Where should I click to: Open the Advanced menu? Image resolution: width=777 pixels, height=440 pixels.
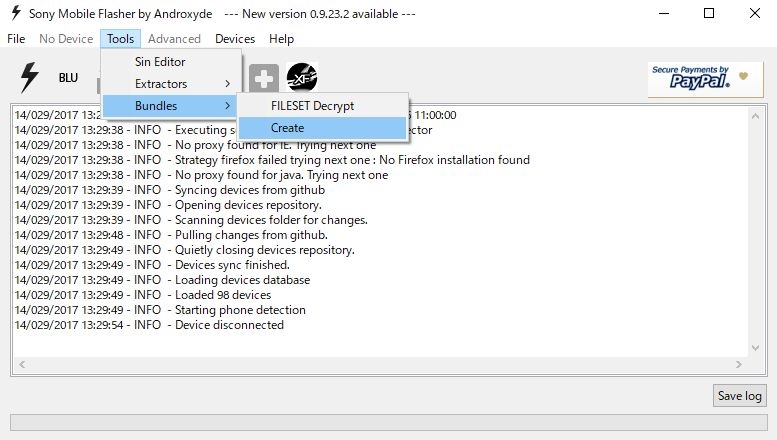pyautogui.click(x=174, y=39)
